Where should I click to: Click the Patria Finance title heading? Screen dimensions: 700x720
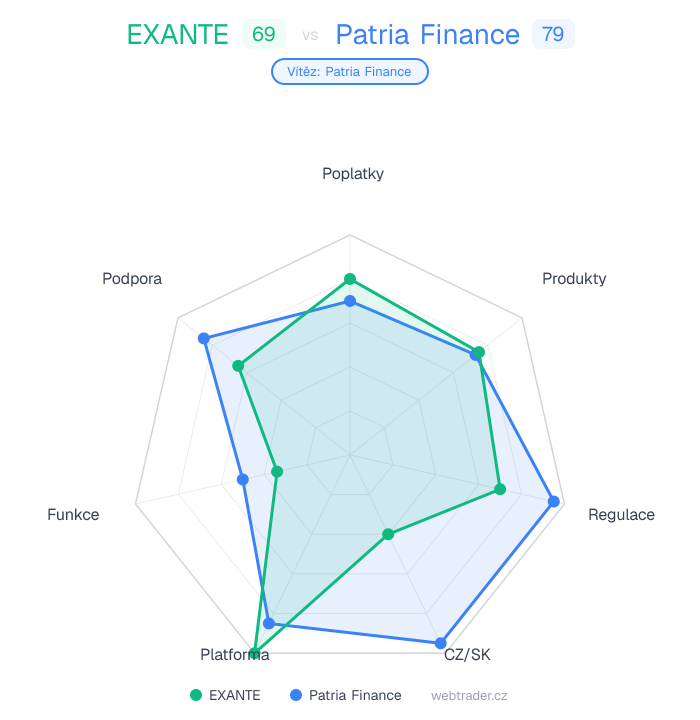click(x=427, y=35)
